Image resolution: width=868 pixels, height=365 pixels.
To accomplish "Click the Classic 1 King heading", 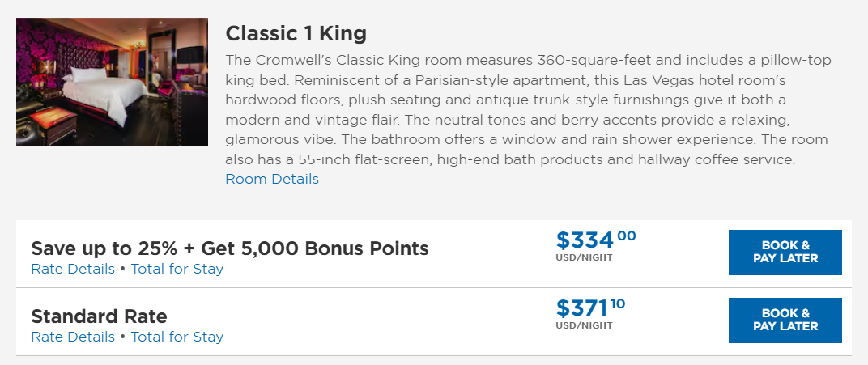I will tap(296, 34).
